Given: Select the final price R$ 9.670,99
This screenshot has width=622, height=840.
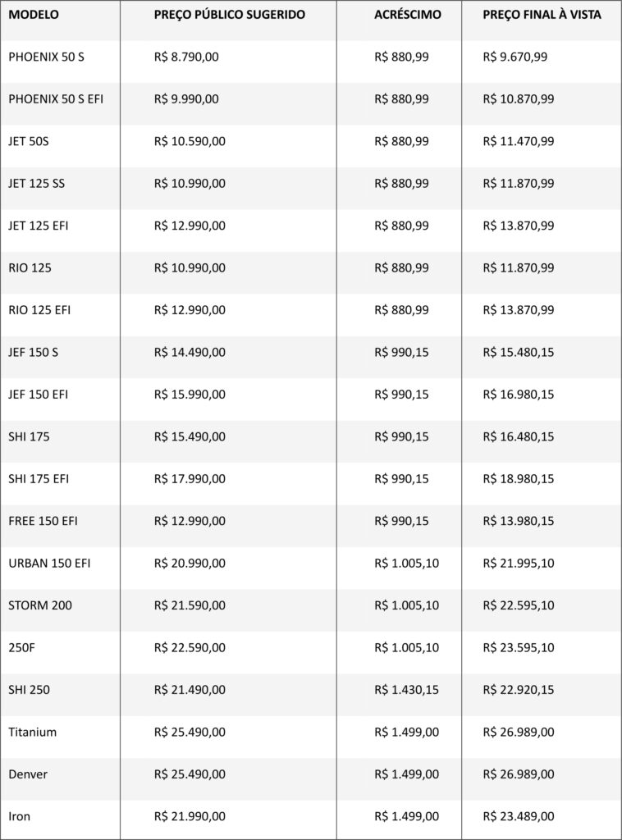Looking at the screenshot, I should [x=515, y=57].
